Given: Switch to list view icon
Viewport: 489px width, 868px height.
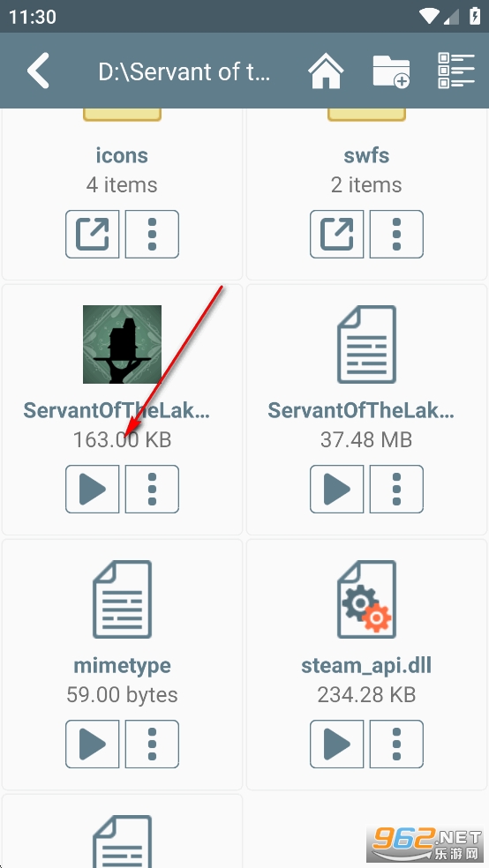Looking at the screenshot, I should point(456,71).
